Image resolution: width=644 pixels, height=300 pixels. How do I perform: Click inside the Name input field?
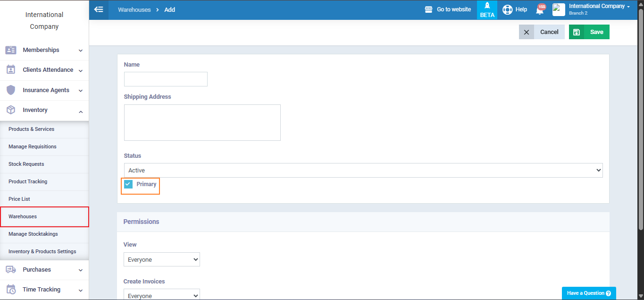pos(166,79)
